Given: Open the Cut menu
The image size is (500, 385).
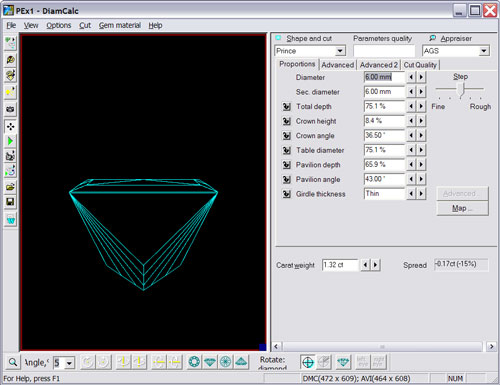Looking at the screenshot, I should click(85, 25).
